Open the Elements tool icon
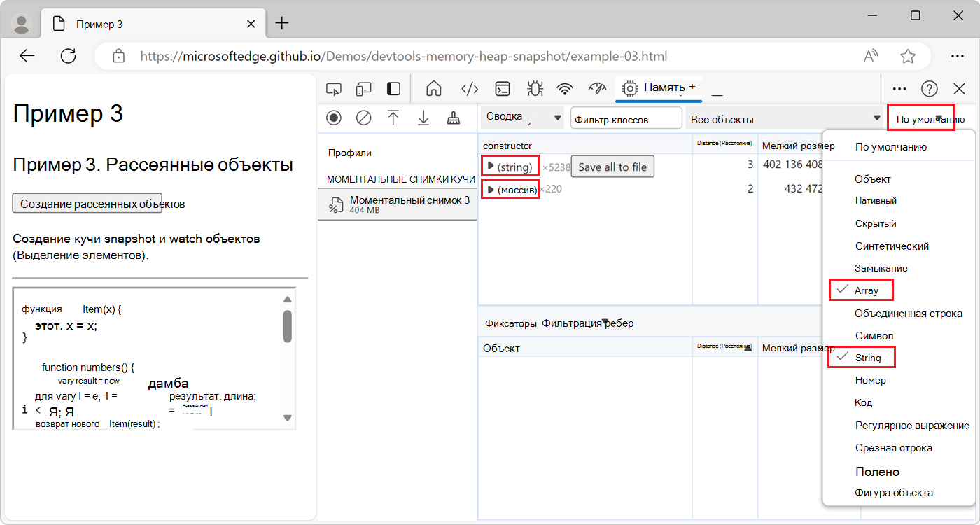Image resolution: width=980 pixels, height=525 pixels. coord(470,89)
